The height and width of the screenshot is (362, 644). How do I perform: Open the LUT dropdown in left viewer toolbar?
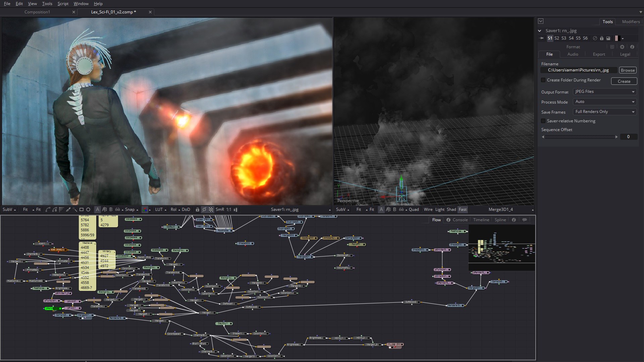click(161, 209)
